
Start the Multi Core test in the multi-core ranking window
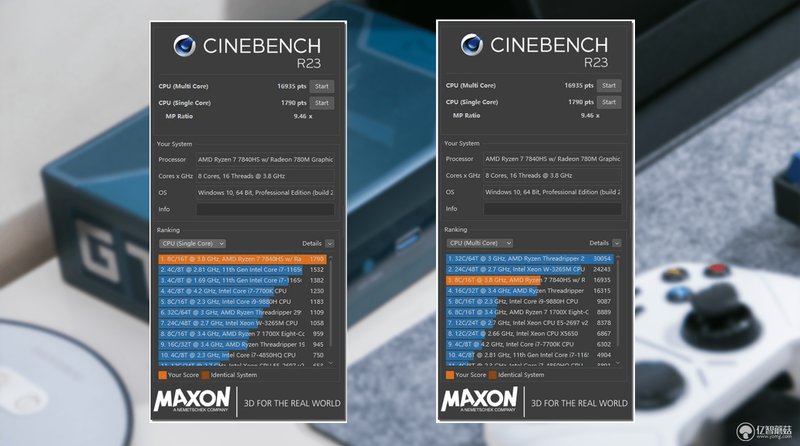pyautogui.click(x=609, y=86)
